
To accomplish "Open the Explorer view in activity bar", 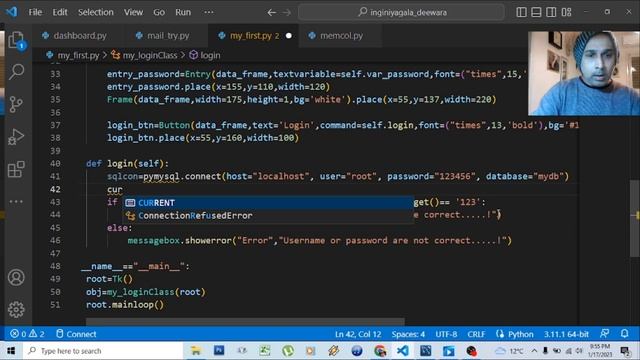I will tap(16, 40).
